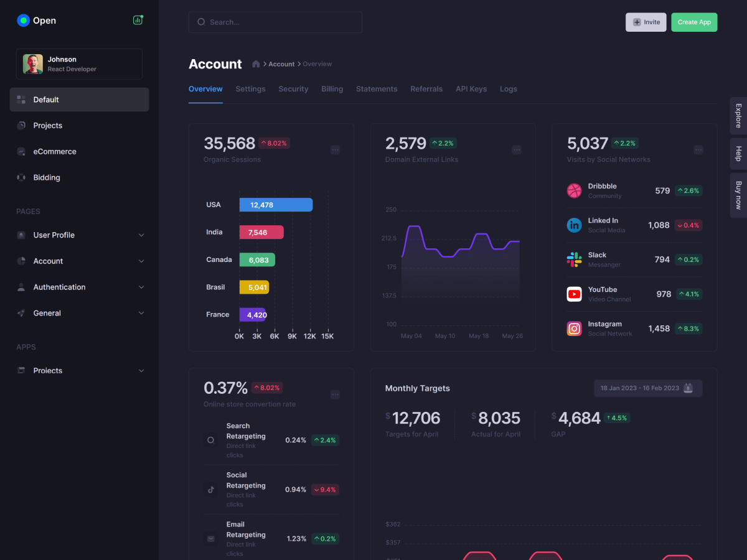
Task: Click the Invite button
Action: coord(646,22)
